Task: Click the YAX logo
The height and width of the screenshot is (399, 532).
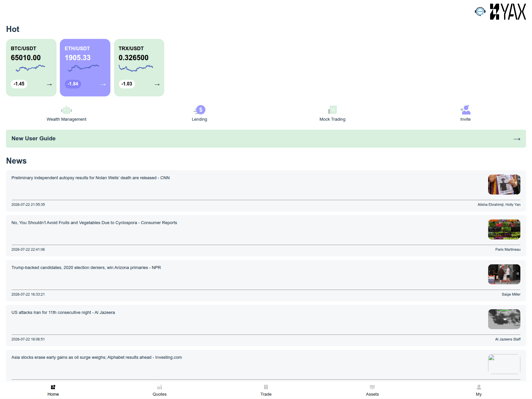Action: coord(508,12)
